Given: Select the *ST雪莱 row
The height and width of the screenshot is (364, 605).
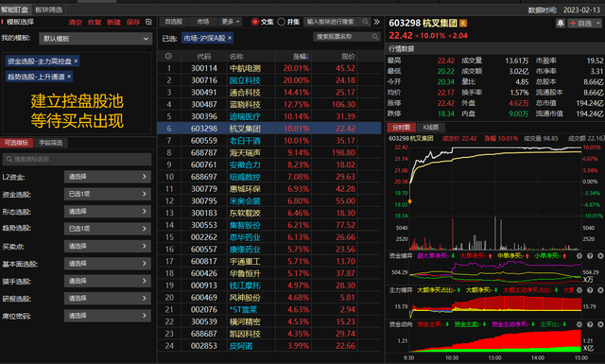Looking at the screenshot, I should [x=269, y=309].
